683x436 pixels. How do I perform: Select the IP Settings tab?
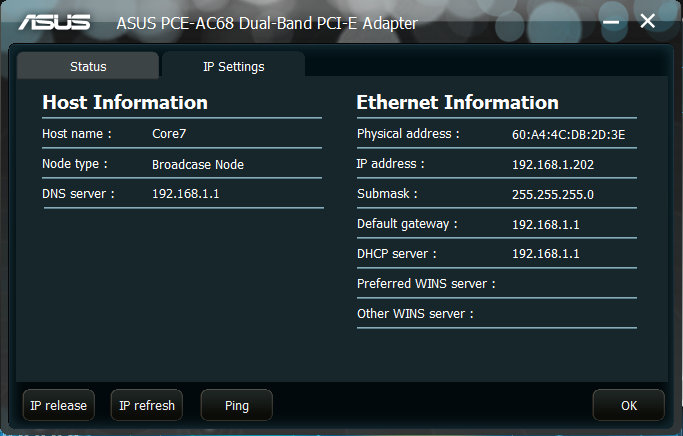[233, 66]
